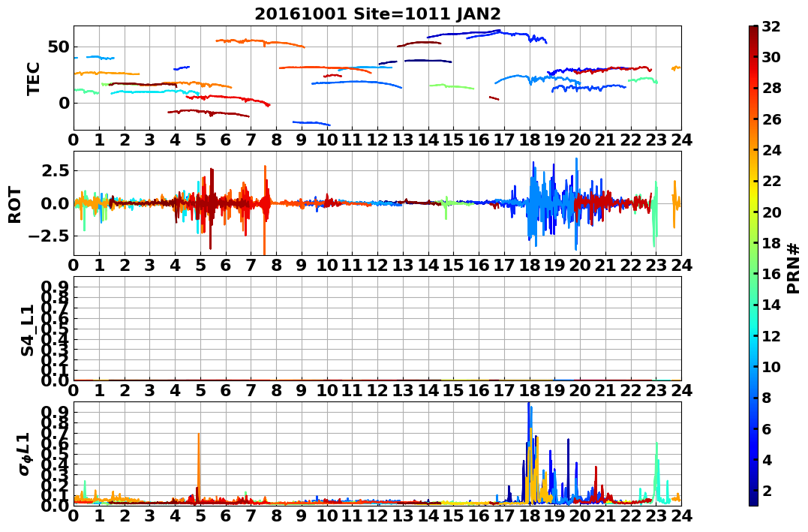Click hour 23 tick under the ROT panel
This screenshot has height=532, width=808.
pos(656,265)
